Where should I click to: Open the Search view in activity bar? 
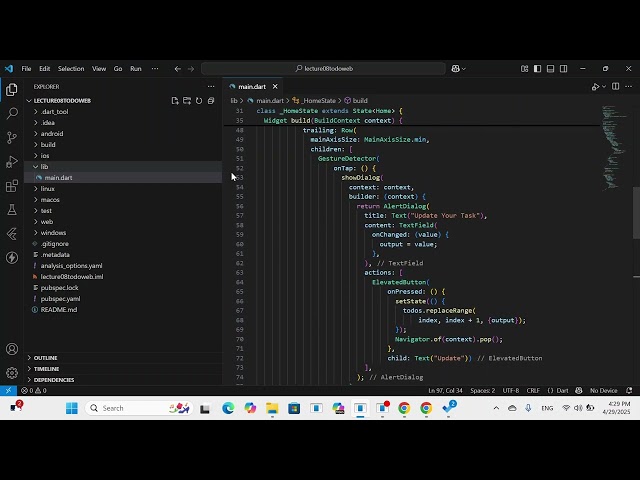[12, 113]
